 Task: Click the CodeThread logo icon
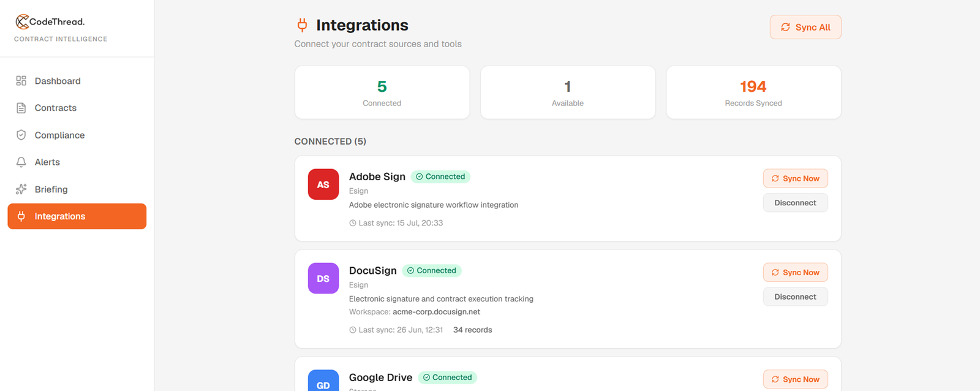22,21
